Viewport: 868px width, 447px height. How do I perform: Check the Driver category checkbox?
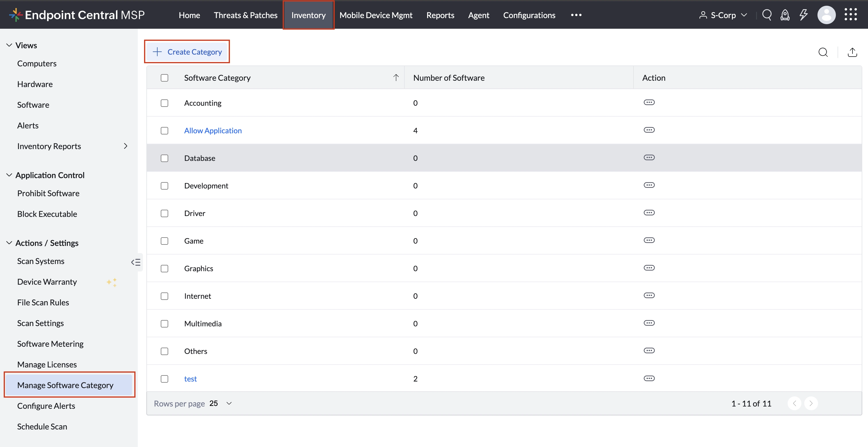[164, 213]
